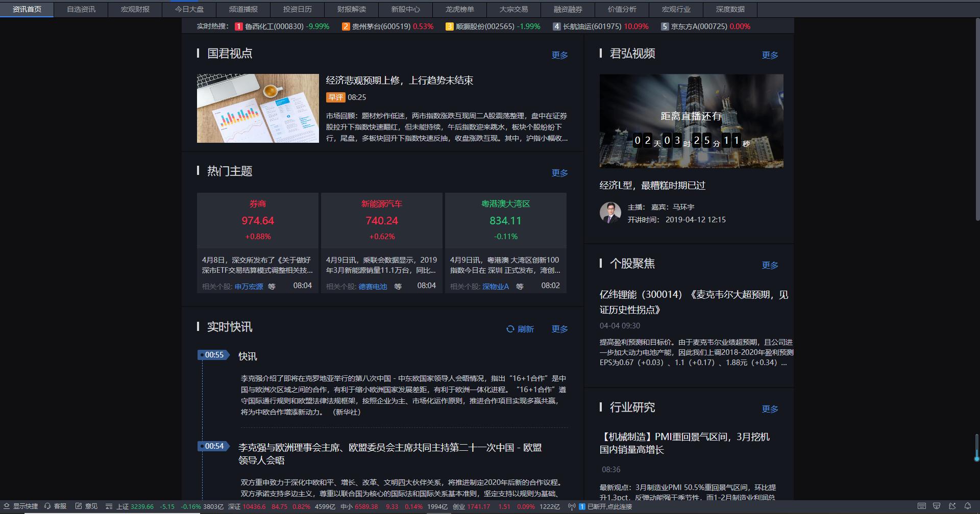Screen dimensions: 980x514
Task: Click the dome camera monitor icon
Action: click(937, 506)
